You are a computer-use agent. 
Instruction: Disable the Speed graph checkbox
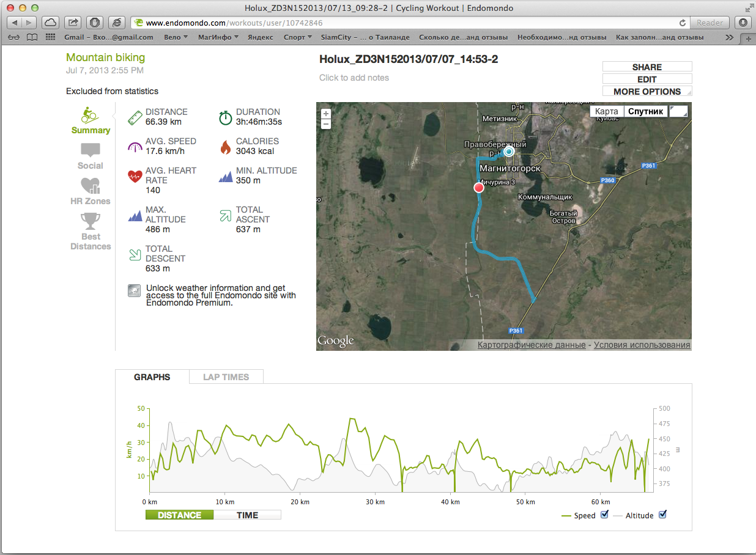[604, 515]
